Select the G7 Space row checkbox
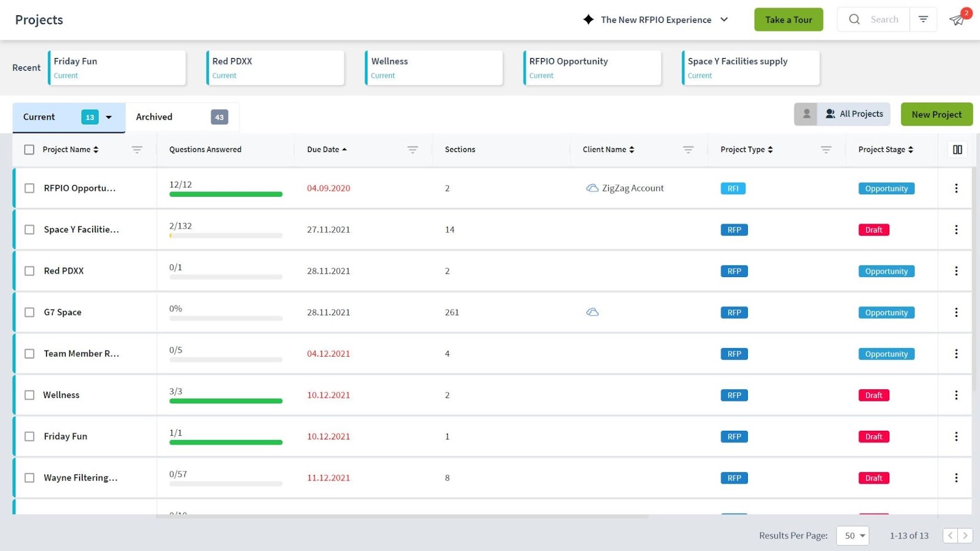The width and height of the screenshot is (980, 551). pyautogui.click(x=29, y=312)
